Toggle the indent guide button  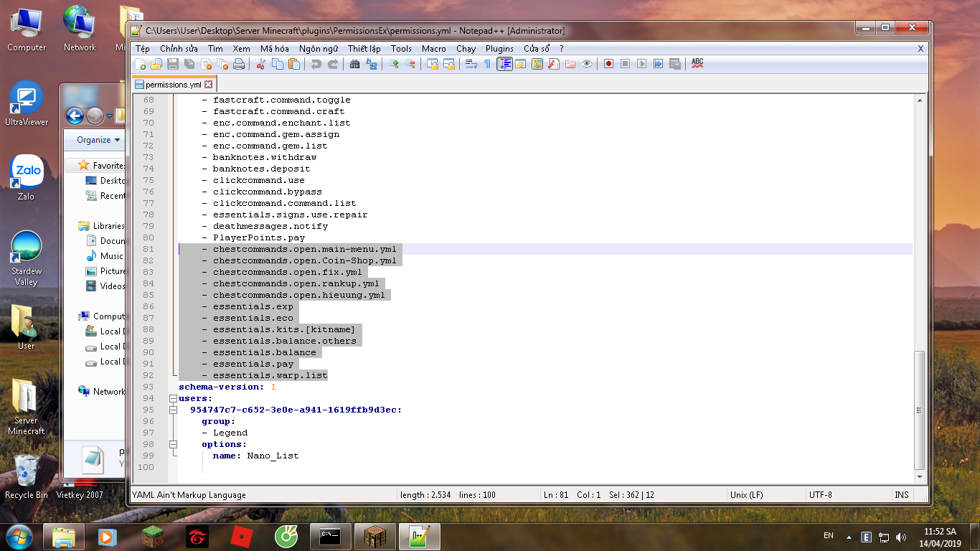(504, 64)
